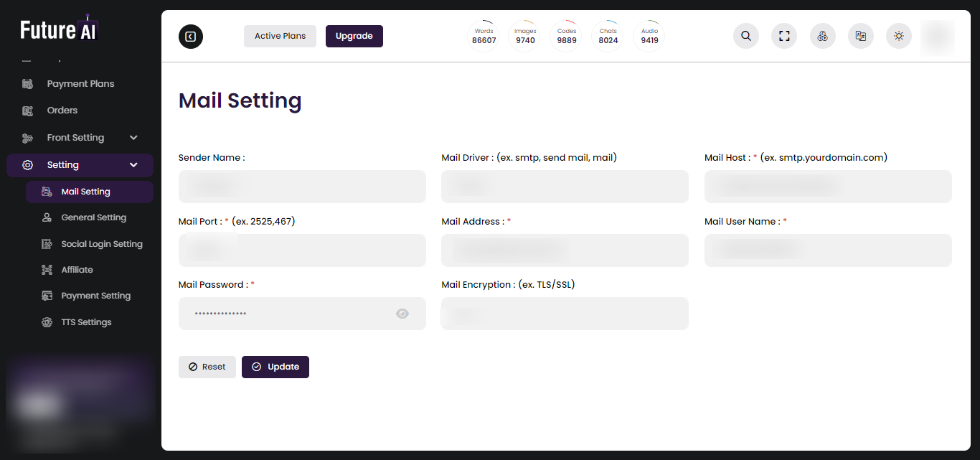Image resolution: width=980 pixels, height=460 pixels.
Task: Click the Update button
Action: coord(275,367)
